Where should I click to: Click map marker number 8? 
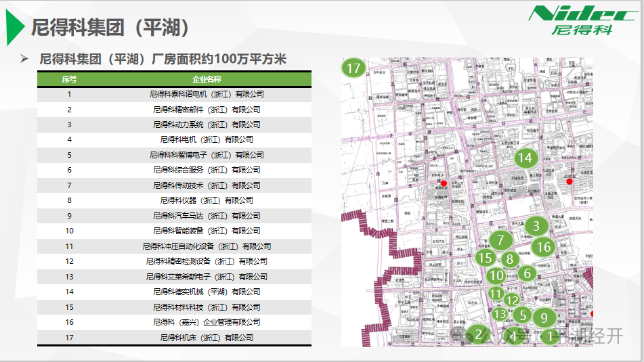510,259
